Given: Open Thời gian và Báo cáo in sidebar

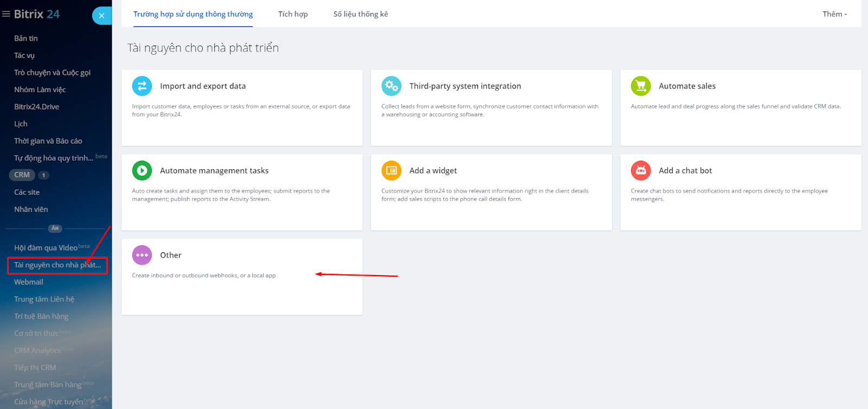Looking at the screenshot, I should [48, 141].
